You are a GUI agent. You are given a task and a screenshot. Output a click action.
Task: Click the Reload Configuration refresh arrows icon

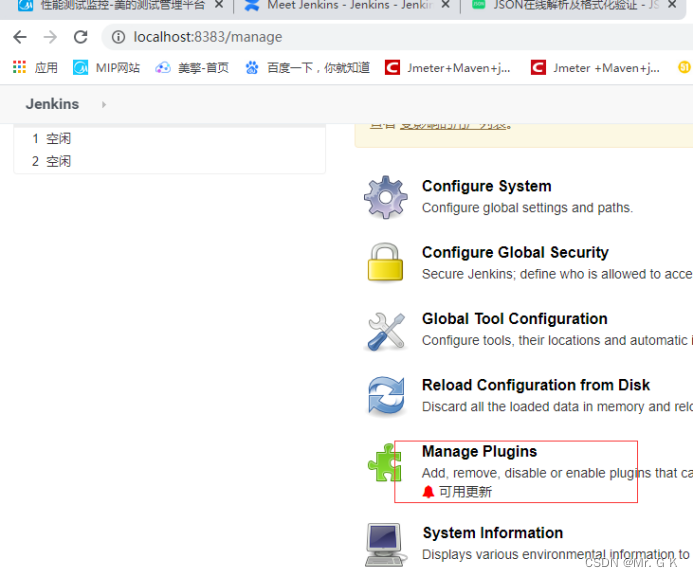386,396
